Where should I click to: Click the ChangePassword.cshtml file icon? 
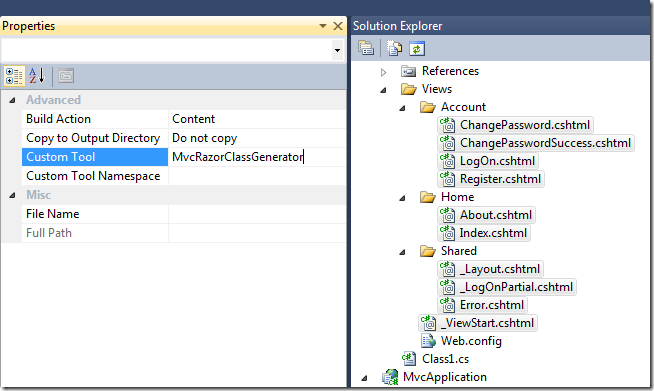(x=448, y=125)
